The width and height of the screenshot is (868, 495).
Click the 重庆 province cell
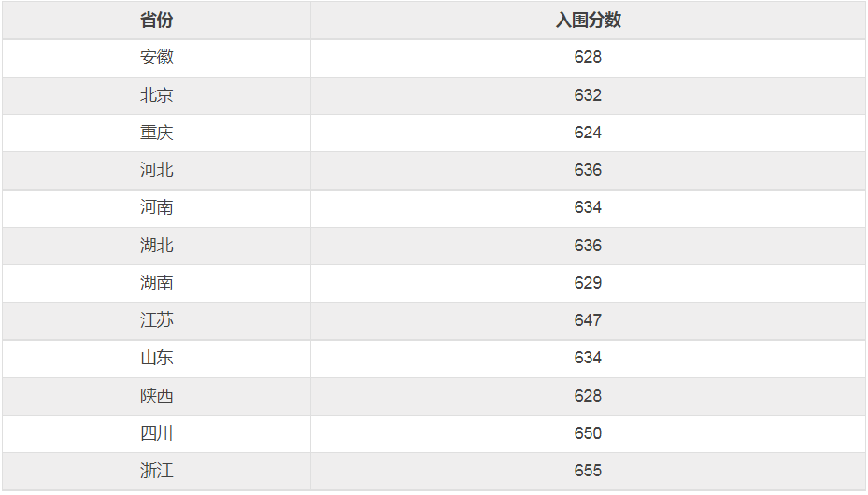point(157,133)
